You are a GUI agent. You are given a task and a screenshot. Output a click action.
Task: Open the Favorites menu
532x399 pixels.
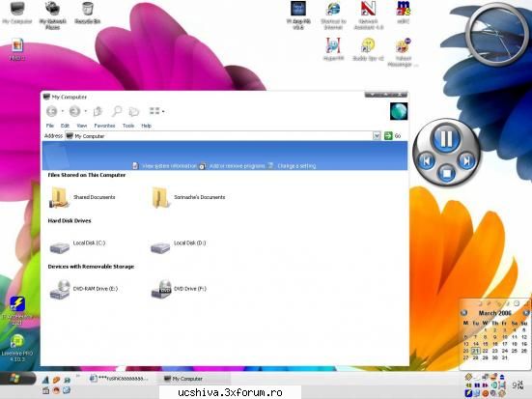point(104,126)
